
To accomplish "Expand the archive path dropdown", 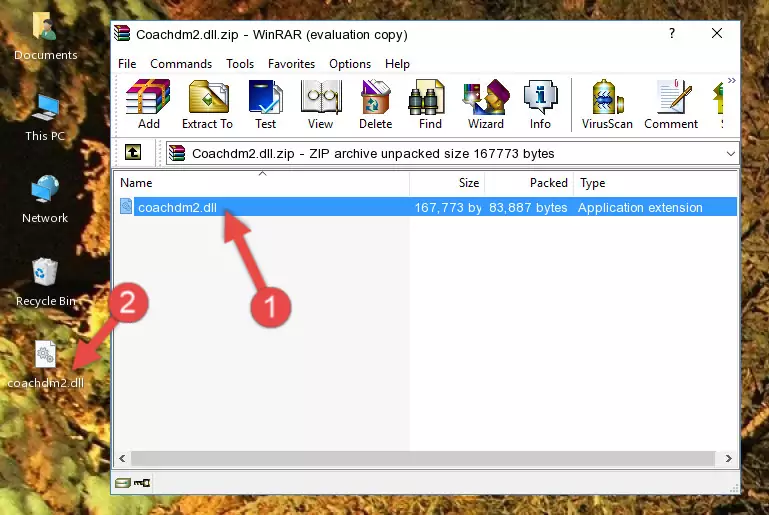I will [730, 154].
